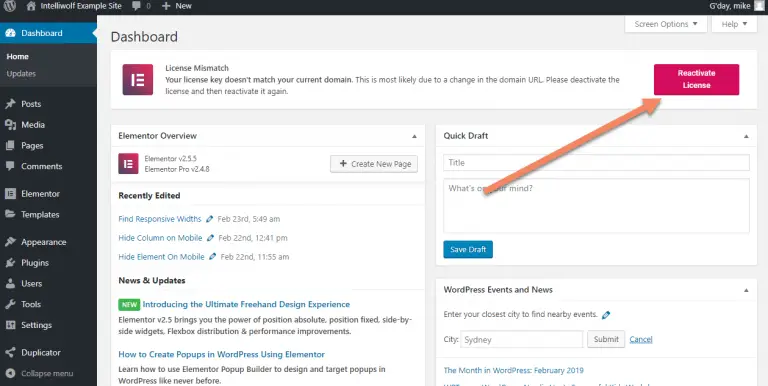Click the New plus in admin bar
The image size is (768, 386).
click(176, 6)
